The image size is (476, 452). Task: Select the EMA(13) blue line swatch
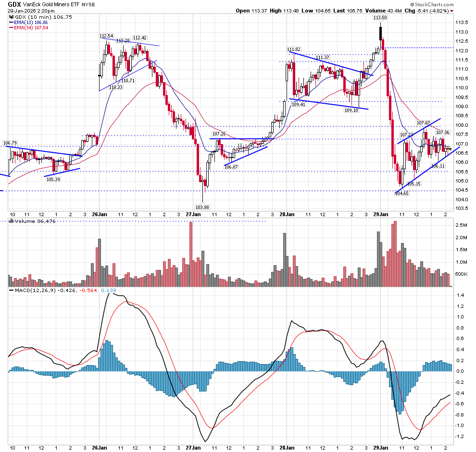pyautogui.click(x=12, y=22)
